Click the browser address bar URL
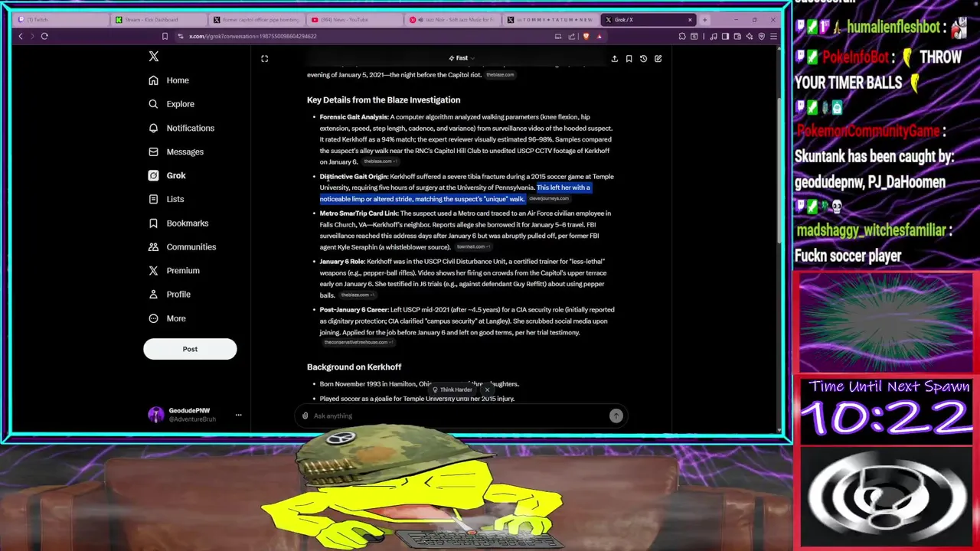The width and height of the screenshot is (980, 551). coord(253,36)
